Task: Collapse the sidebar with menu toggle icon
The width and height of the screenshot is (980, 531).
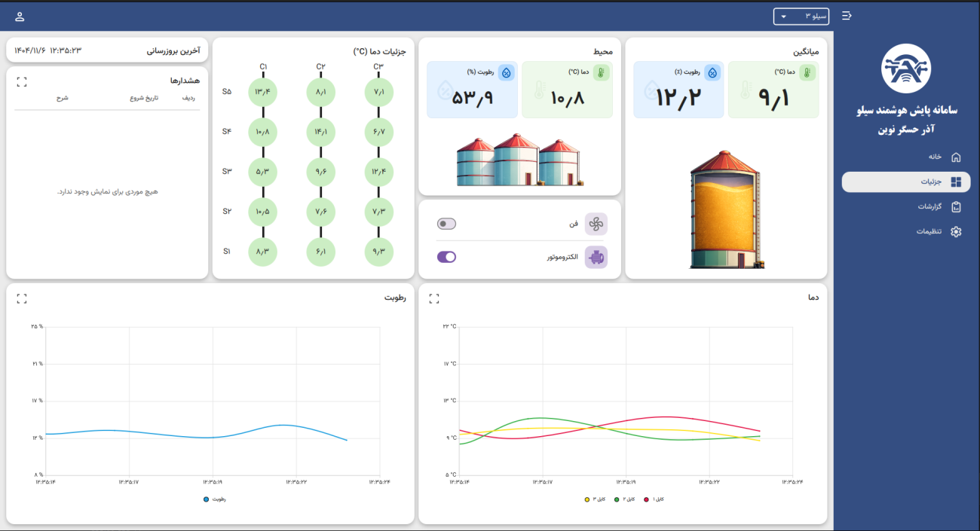Action: coord(847,16)
